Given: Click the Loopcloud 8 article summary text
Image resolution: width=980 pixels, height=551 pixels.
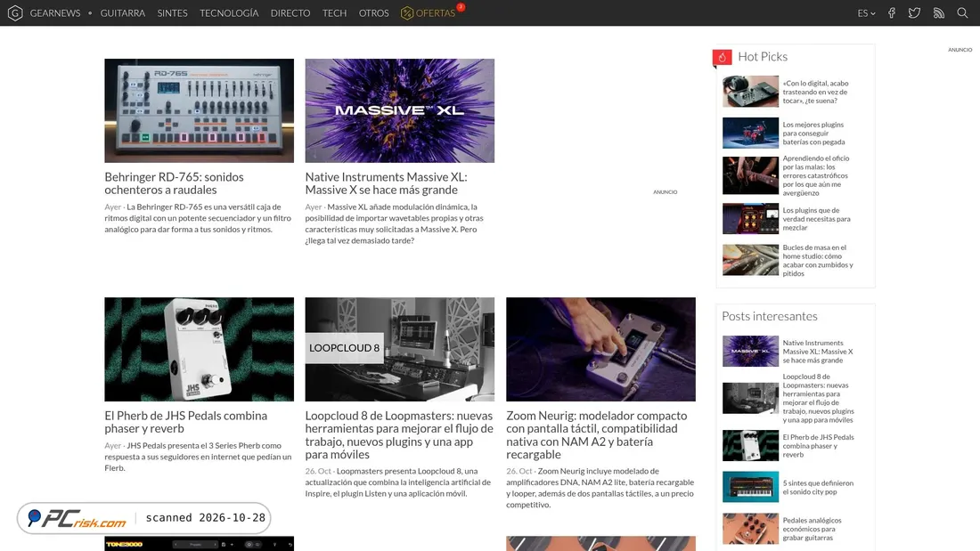Looking at the screenshot, I should [x=398, y=482].
